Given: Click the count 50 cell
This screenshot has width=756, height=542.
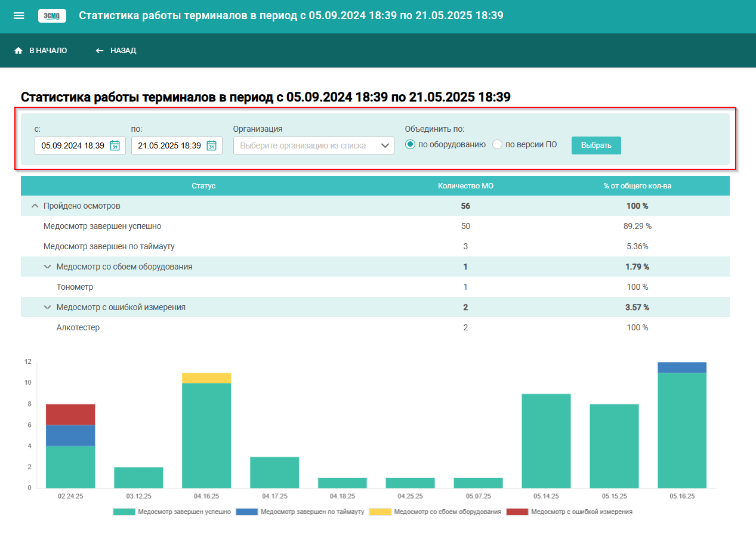Looking at the screenshot, I should tap(465, 226).
